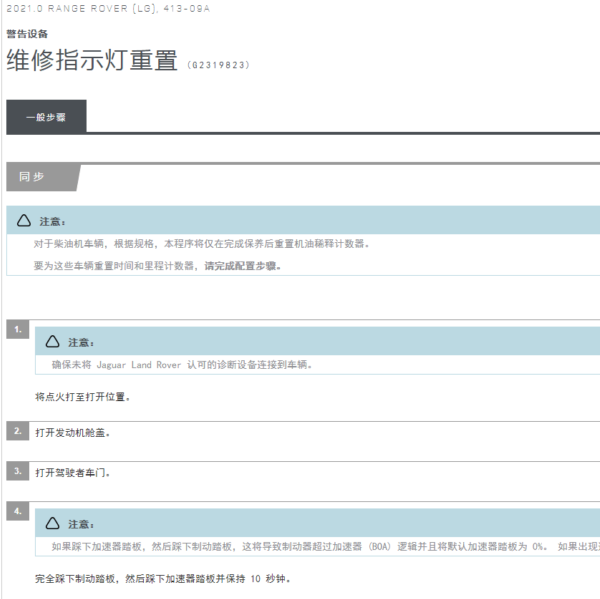Click the 警告设备 category label
This screenshot has height=599, width=600.
tap(27, 34)
